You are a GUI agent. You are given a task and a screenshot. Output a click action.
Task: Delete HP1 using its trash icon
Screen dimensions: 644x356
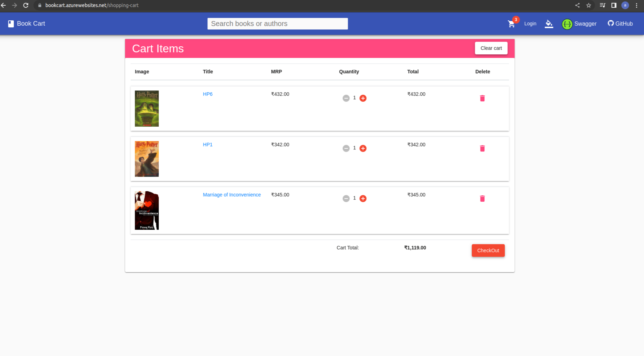(x=482, y=148)
